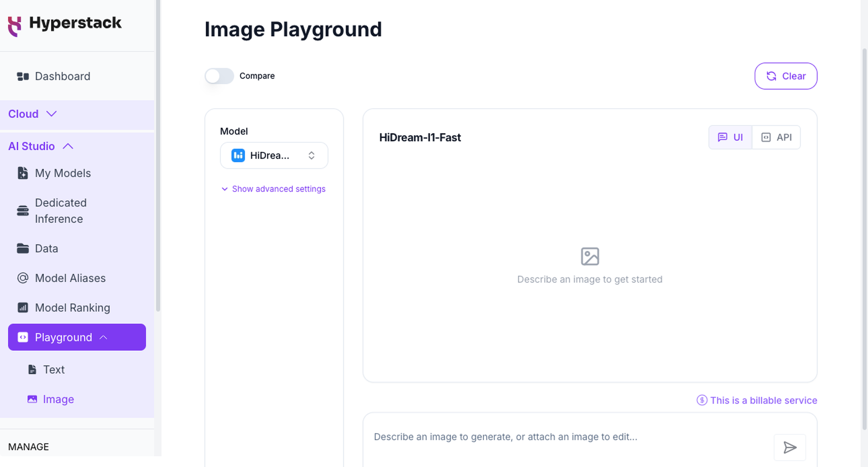Viewport: 868px width, 467px height.
Task: Click the Hyperstack brand name
Action: pos(75,23)
